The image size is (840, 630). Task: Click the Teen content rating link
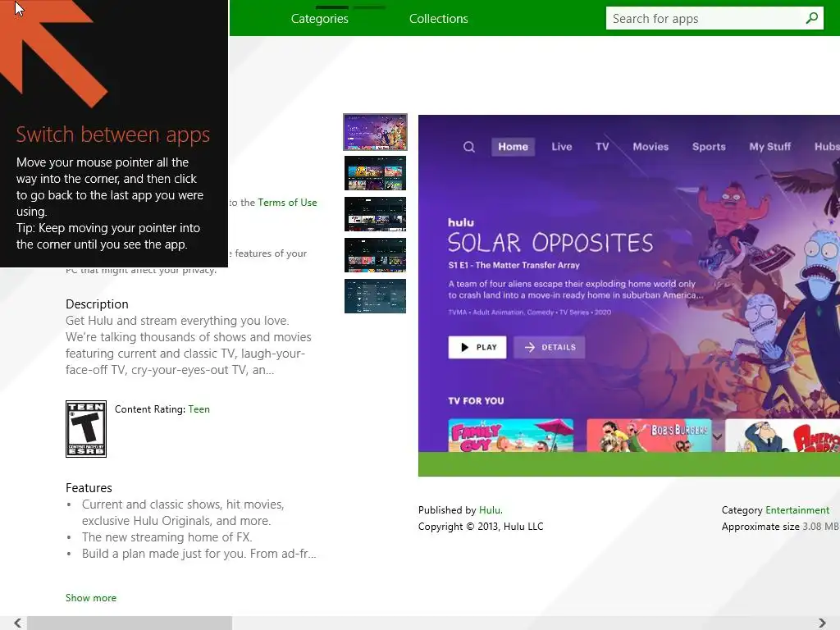click(199, 409)
